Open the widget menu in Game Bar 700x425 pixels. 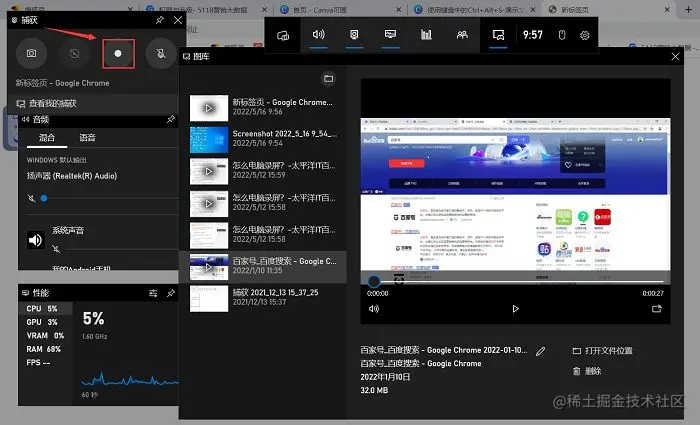click(283, 35)
